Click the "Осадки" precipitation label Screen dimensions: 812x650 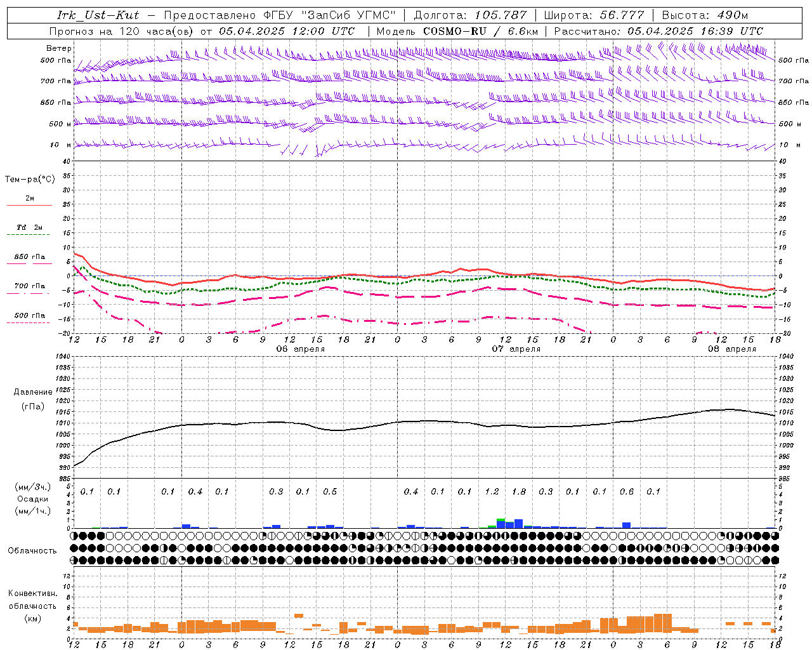click(32, 499)
